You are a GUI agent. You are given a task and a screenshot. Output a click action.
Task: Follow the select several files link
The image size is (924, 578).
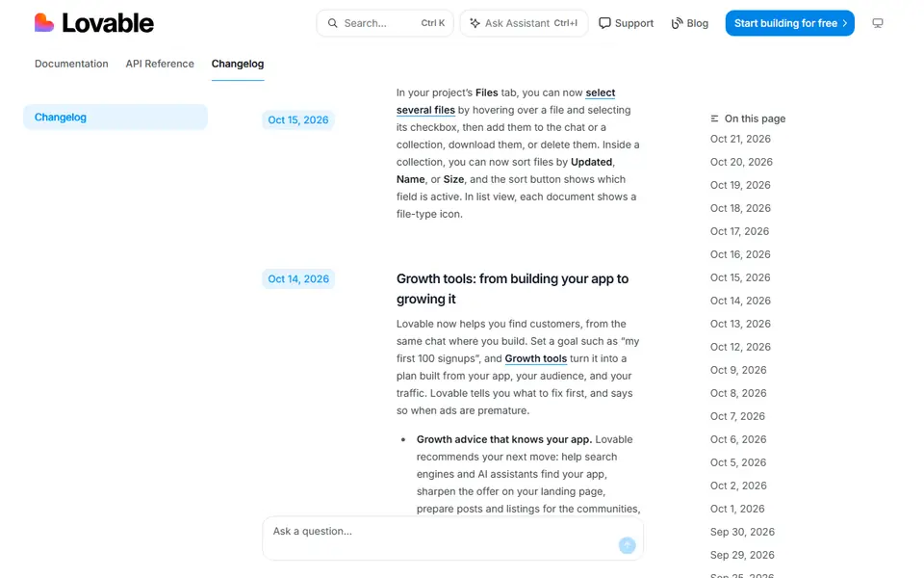[505, 101]
